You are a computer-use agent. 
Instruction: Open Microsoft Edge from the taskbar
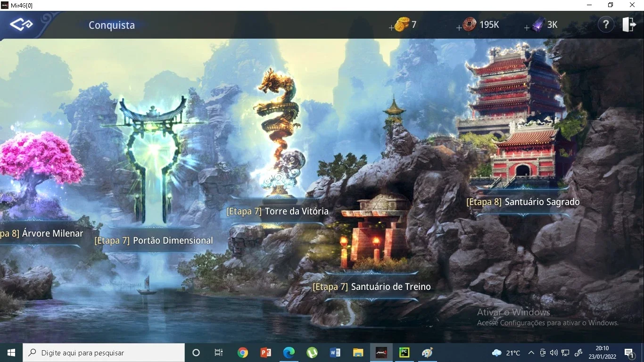click(x=289, y=353)
